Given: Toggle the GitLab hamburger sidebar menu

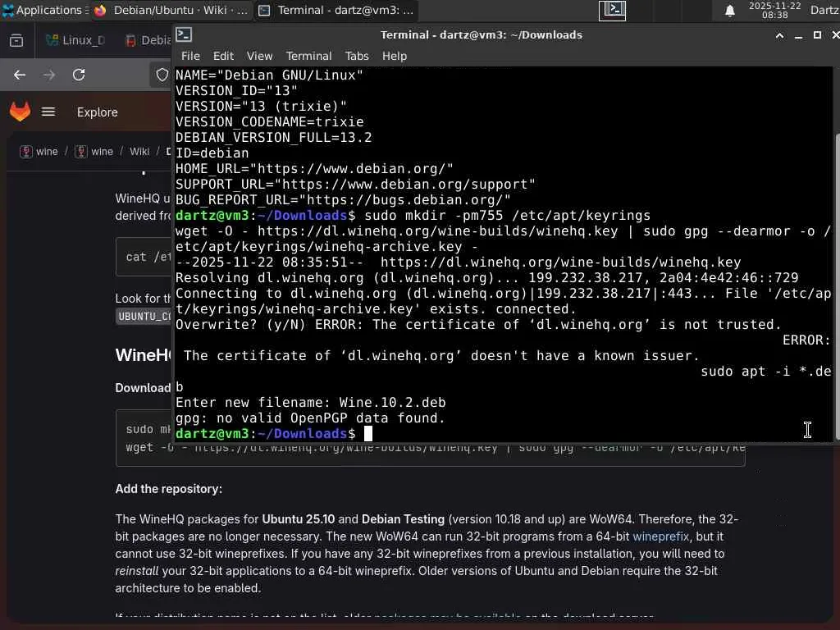Looking at the screenshot, I should (48, 112).
